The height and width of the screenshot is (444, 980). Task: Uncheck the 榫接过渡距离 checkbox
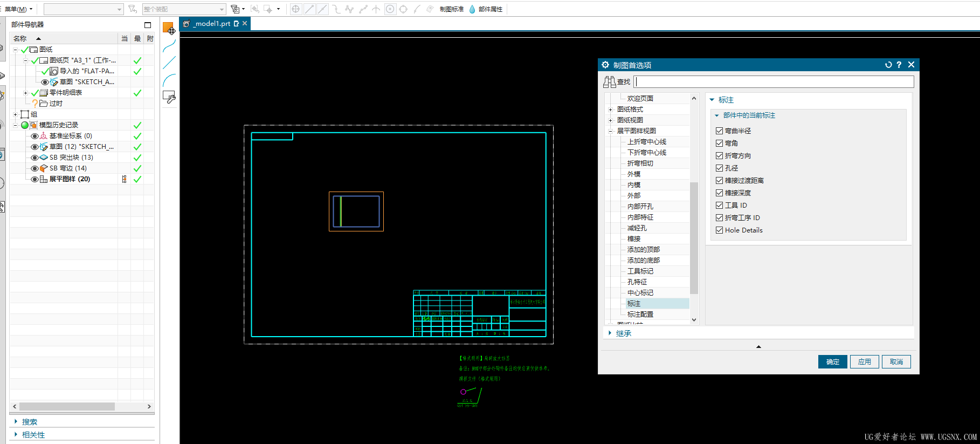(719, 181)
